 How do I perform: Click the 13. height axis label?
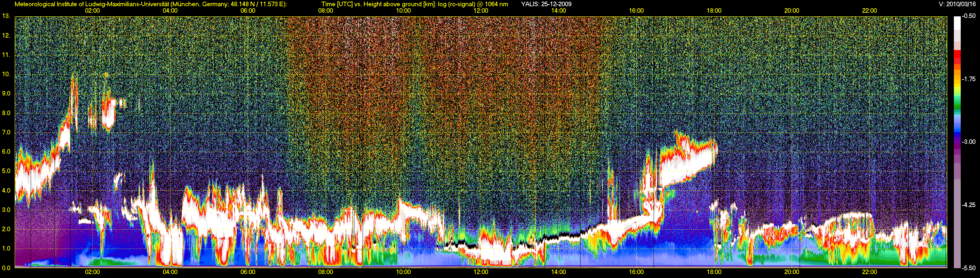[x=6, y=16]
